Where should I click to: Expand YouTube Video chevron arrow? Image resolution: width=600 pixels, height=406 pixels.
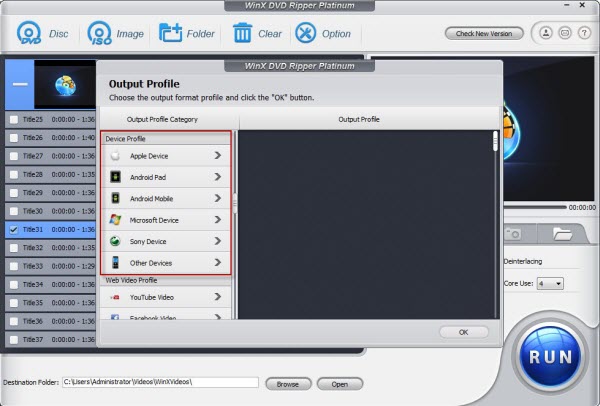tap(218, 297)
